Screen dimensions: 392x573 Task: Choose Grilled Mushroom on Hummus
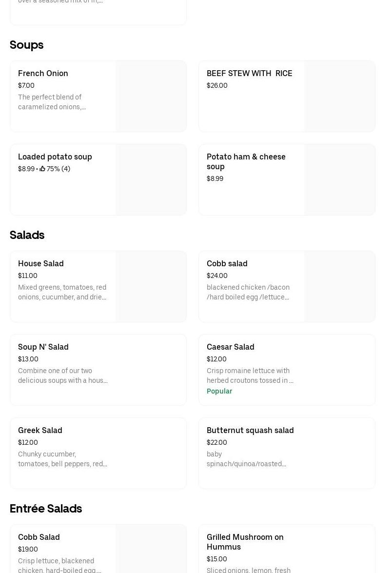pos(245,542)
